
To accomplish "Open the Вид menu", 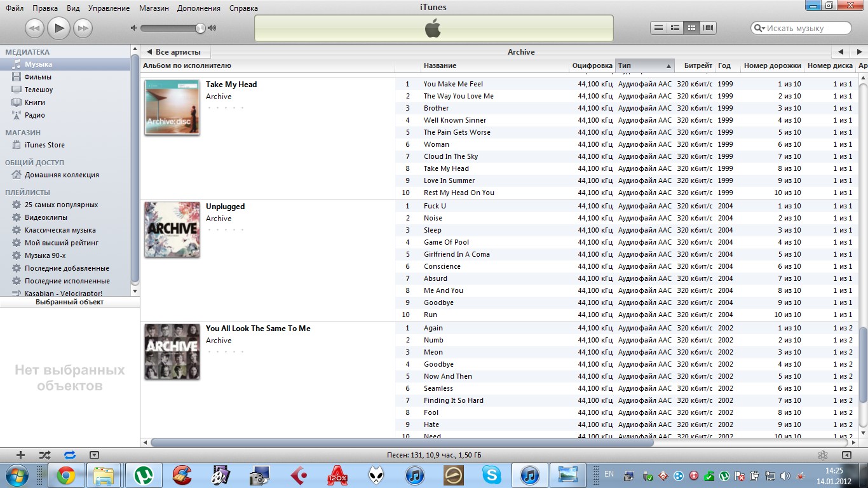I will click(x=73, y=8).
